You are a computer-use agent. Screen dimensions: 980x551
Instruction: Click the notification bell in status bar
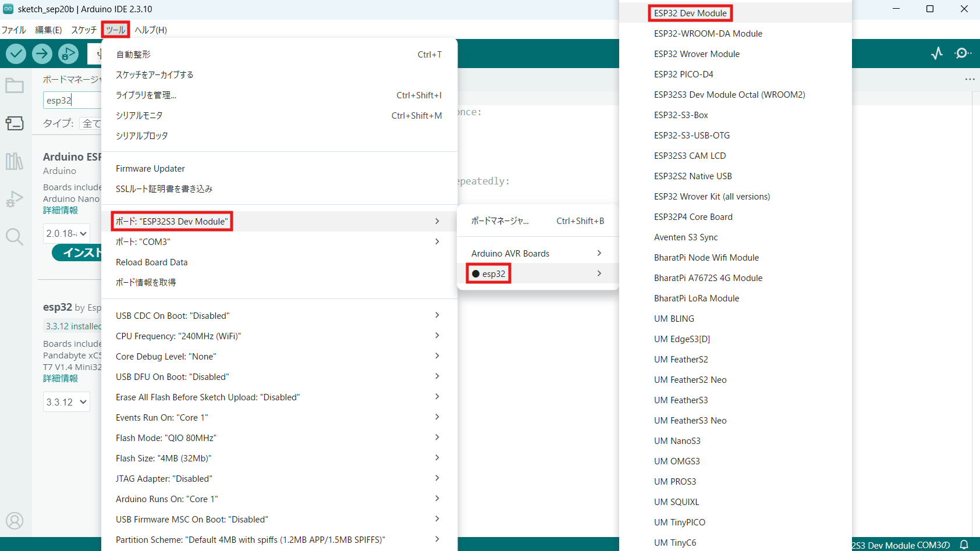[964, 545]
